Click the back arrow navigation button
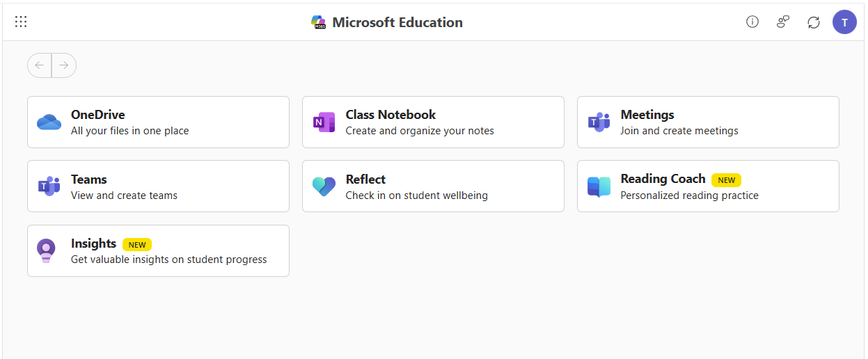Image resolution: width=868 pixels, height=359 pixels. click(x=40, y=65)
